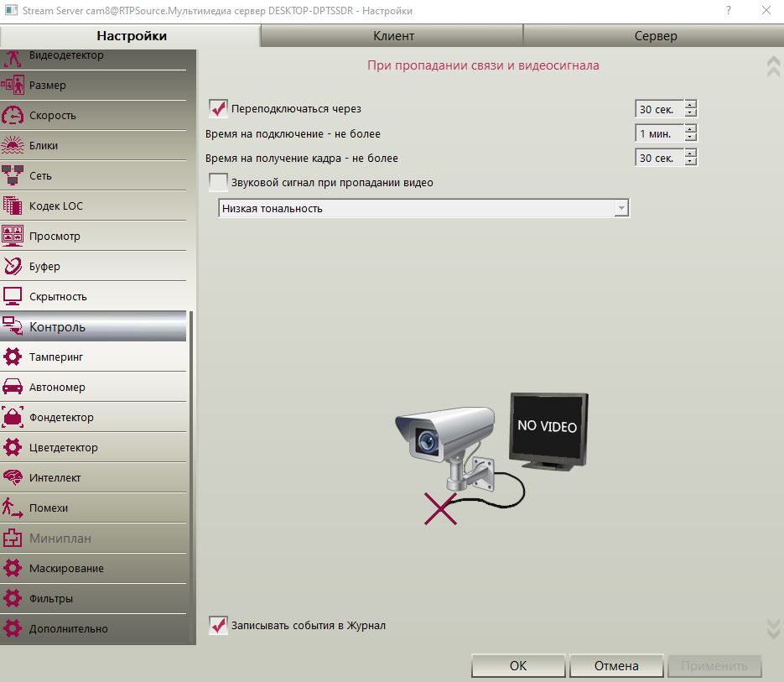The image size is (784, 682).
Task: Click the Просмотр label in sidebar
Action: [x=55, y=237]
